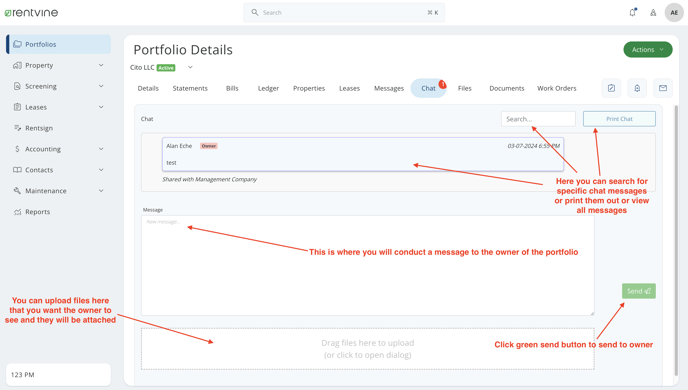Click the Leases sidebar icon
The image size is (688, 390).
17,107
